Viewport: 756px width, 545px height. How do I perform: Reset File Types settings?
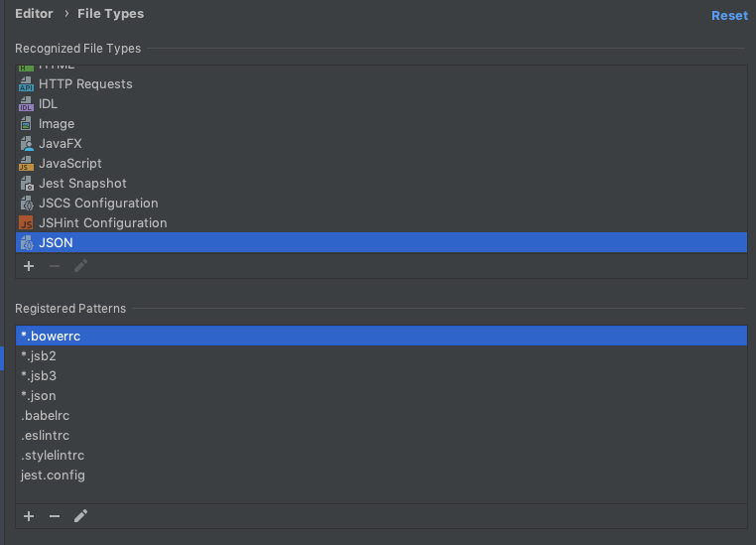pyautogui.click(x=729, y=16)
